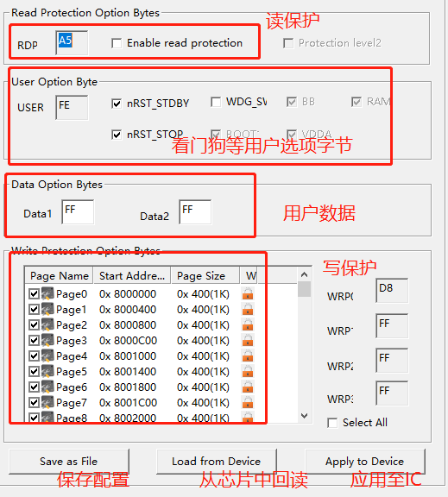Image resolution: width=448 pixels, height=497 pixels.
Task: Enable read protection checkbox
Action: click(117, 43)
